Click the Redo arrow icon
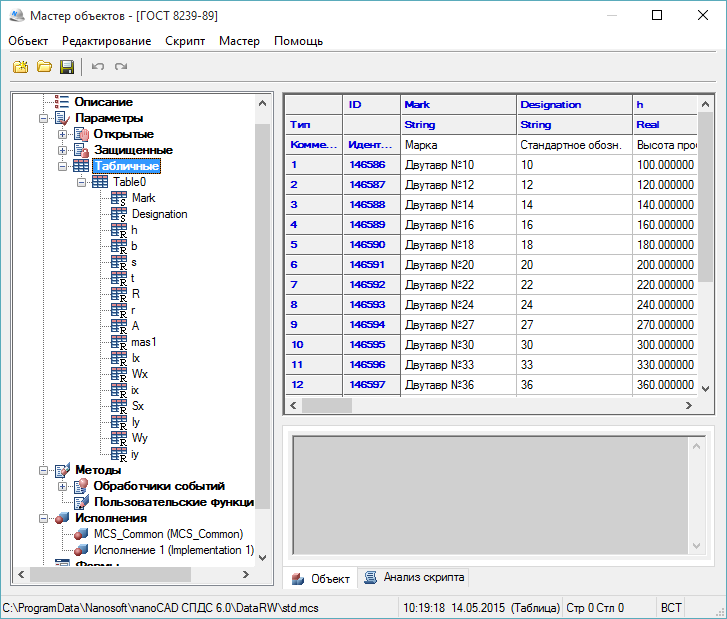727x619 pixels. point(121,67)
